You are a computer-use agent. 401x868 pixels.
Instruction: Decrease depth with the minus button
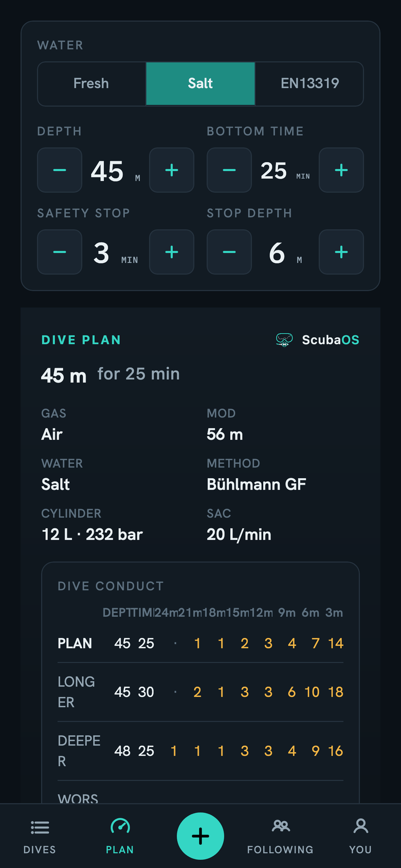(x=60, y=170)
